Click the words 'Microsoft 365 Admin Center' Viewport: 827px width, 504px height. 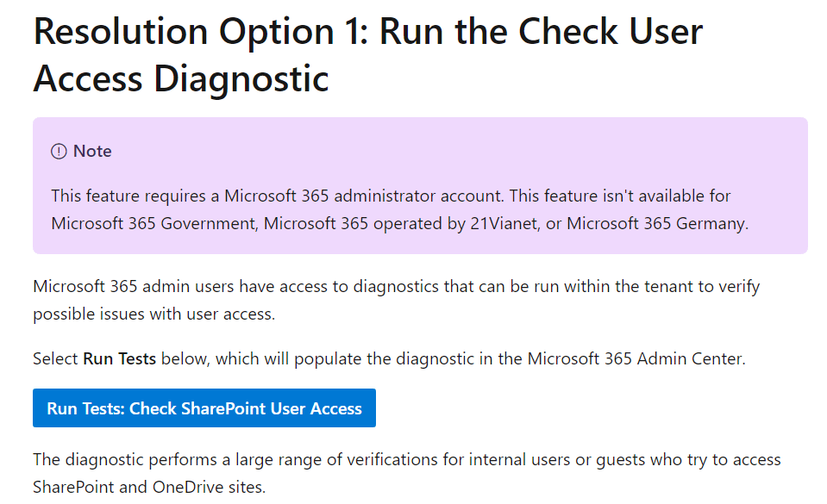(x=635, y=358)
